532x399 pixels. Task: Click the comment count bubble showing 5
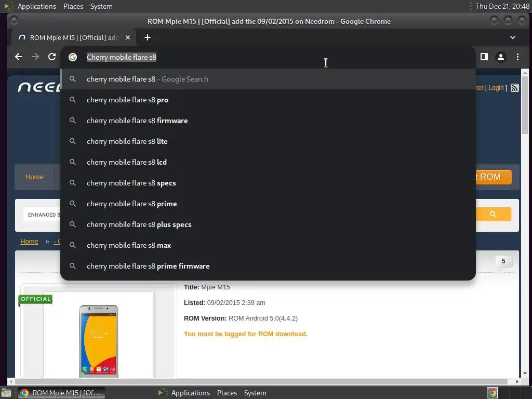503,261
